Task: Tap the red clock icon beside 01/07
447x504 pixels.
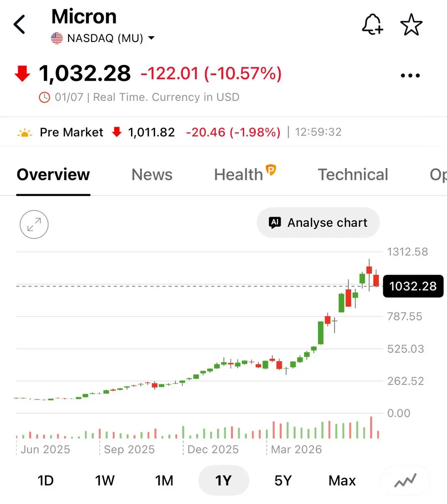Action: tap(44, 97)
